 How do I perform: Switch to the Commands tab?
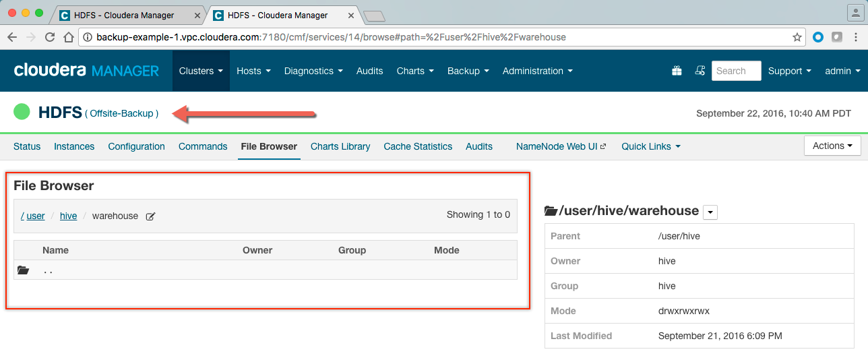click(203, 146)
